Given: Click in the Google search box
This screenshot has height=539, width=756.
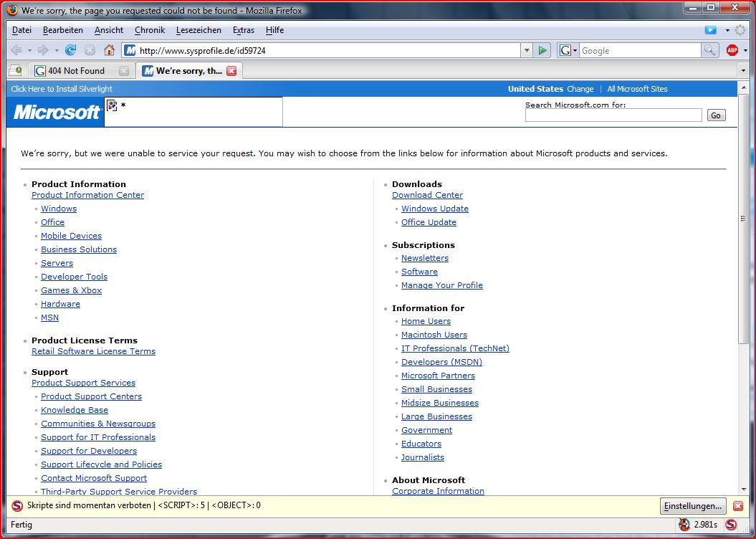Looking at the screenshot, I should click(640, 51).
